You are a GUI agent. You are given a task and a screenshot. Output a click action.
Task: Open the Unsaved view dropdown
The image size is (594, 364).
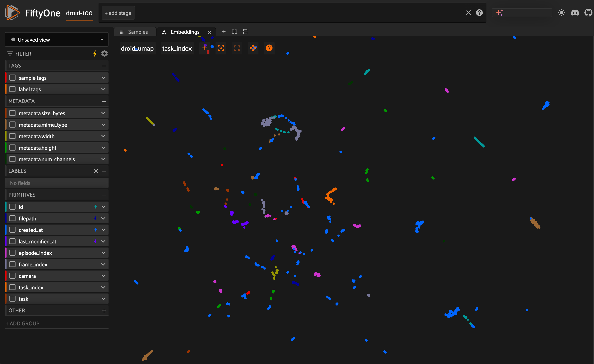point(56,39)
